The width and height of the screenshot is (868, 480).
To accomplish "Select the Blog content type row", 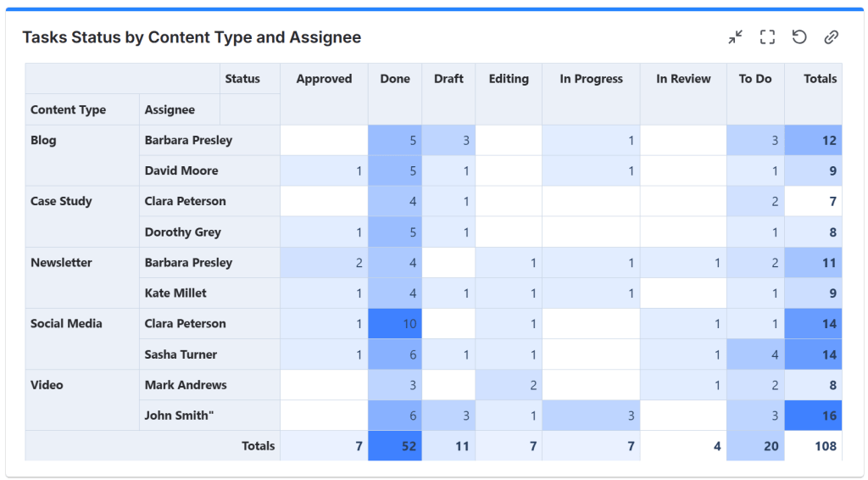I will (44, 141).
